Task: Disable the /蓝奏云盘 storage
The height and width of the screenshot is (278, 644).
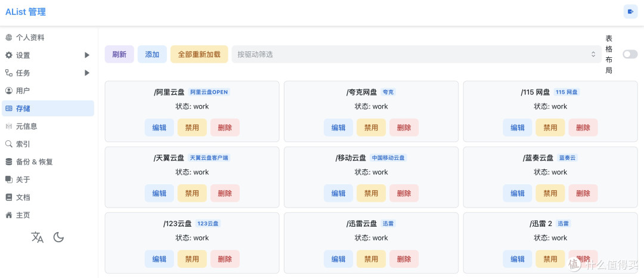Action: pyautogui.click(x=550, y=193)
